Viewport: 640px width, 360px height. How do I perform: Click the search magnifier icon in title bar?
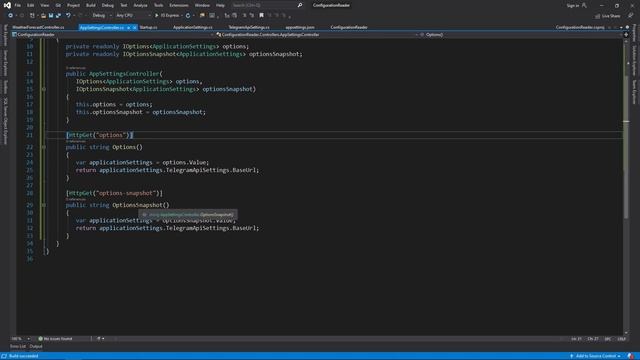coord(300,5)
